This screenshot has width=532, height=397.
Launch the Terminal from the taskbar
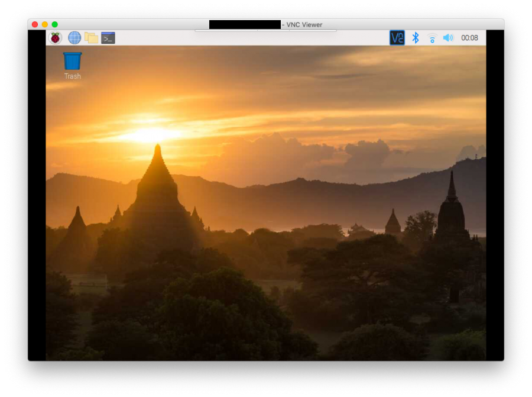coord(108,38)
